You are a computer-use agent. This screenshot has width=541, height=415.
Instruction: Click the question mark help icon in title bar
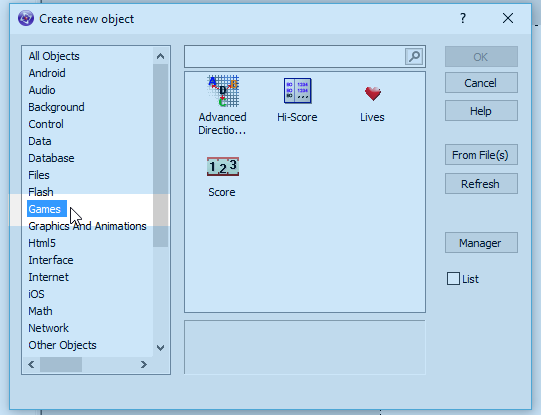(x=463, y=18)
